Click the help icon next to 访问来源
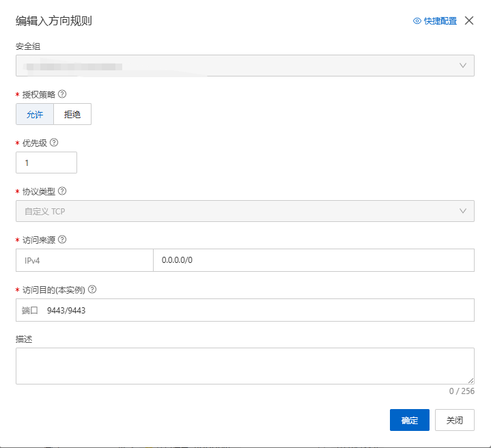The height and width of the screenshot is (448, 491). pos(62,240)
